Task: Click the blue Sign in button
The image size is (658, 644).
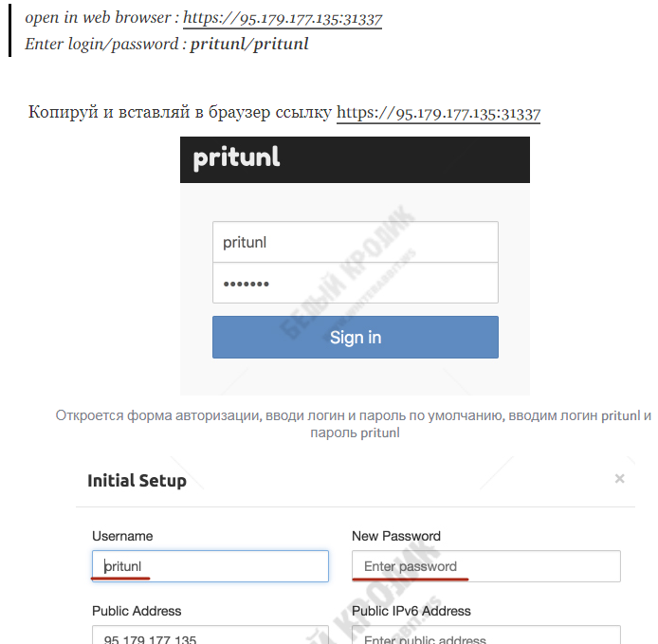Action: (x=355, y=337)
